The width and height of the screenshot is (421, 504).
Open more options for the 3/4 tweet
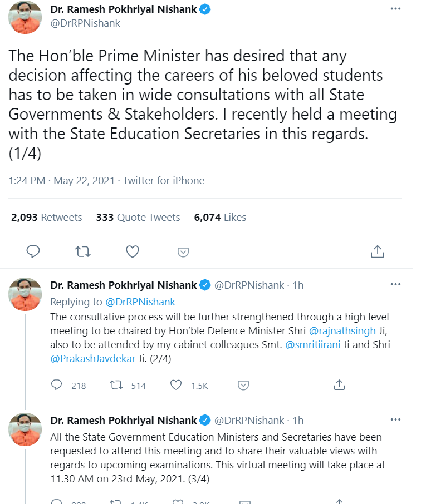point(395,419)
